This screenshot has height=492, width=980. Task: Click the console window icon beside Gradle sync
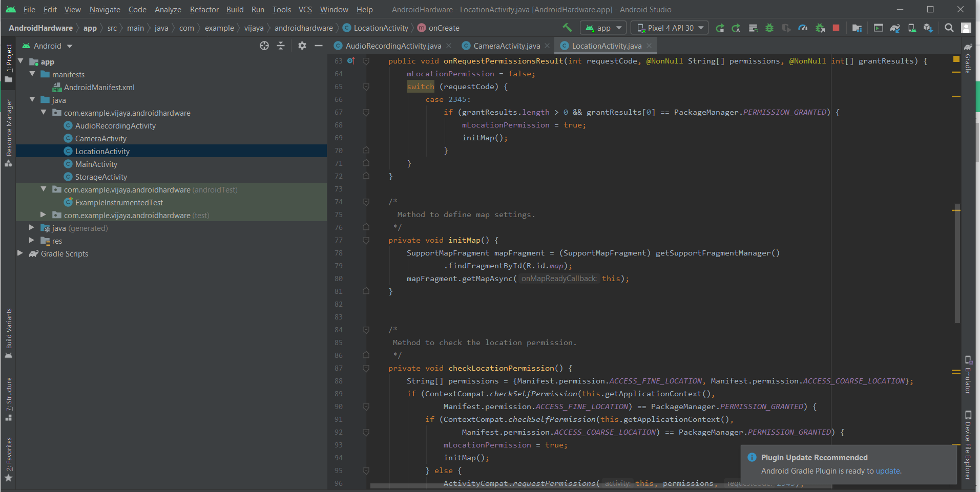click(x=878, y=28)
